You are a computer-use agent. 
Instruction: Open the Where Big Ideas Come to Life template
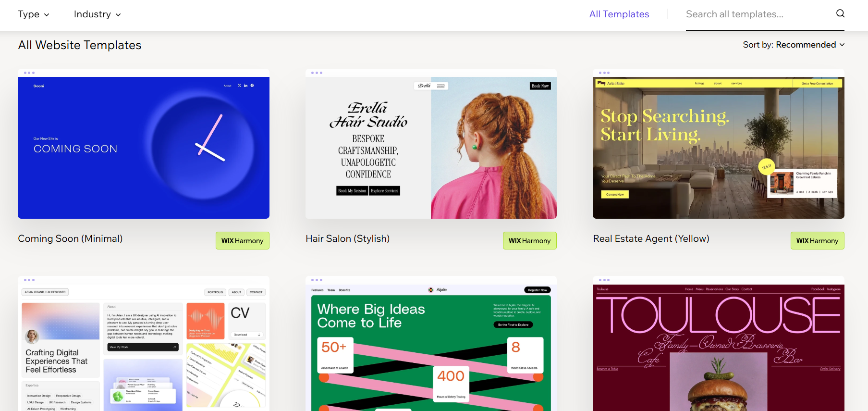[431, 344]
